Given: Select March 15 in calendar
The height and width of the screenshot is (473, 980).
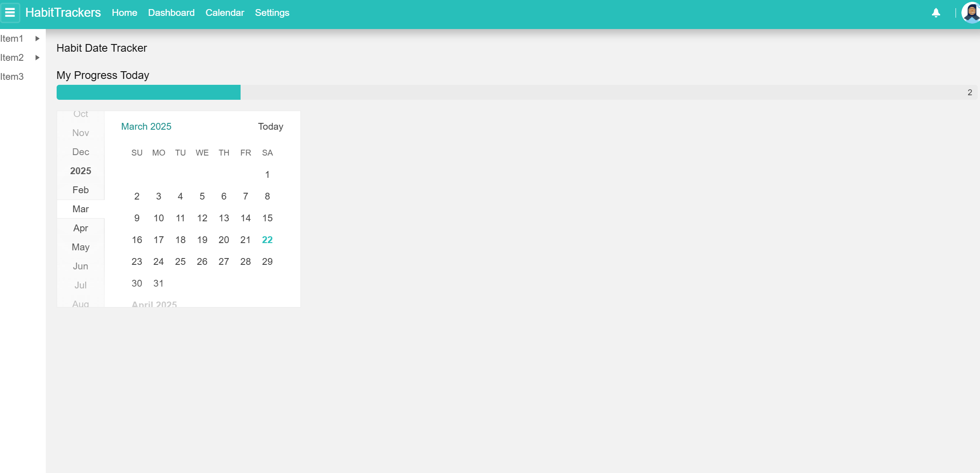Looking at the screenshot, I should pos(267,218).
